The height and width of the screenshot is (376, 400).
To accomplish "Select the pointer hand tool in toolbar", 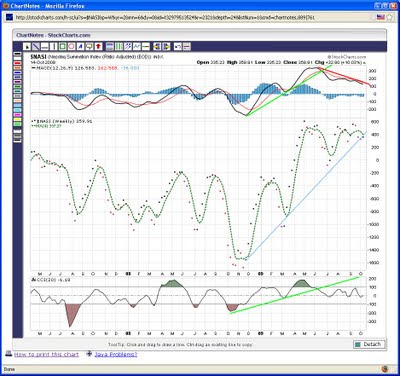I will point(27,46).
